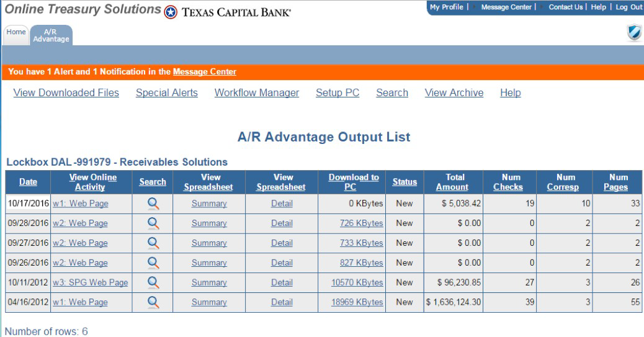Viewport: 644px width, 337px height.
Task: Sort by Num Pages header
Action: tap(617, 182)
